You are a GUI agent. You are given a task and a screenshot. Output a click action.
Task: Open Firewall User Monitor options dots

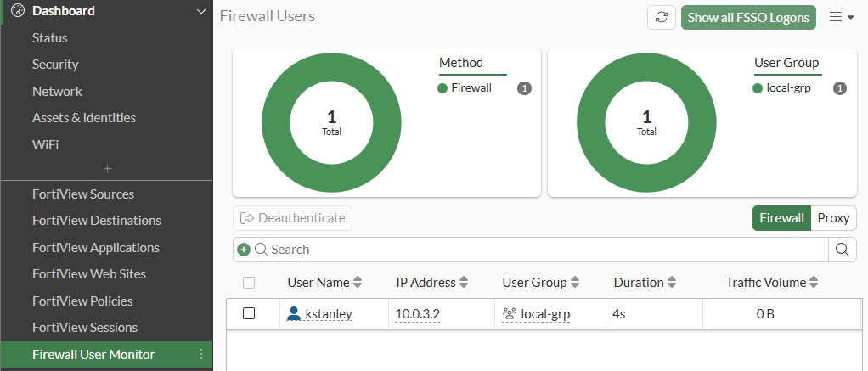pos(201,354)
